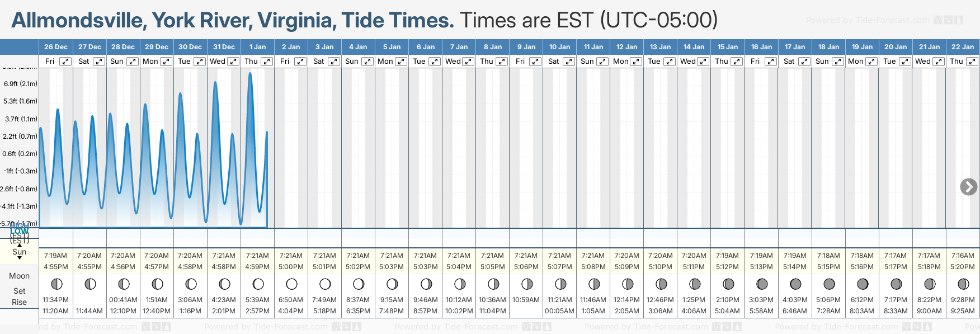The image size is (980, 334).
Task: Click the Powered by Tide-Forecast.com text at top right
Action: (x=867, y=20)
